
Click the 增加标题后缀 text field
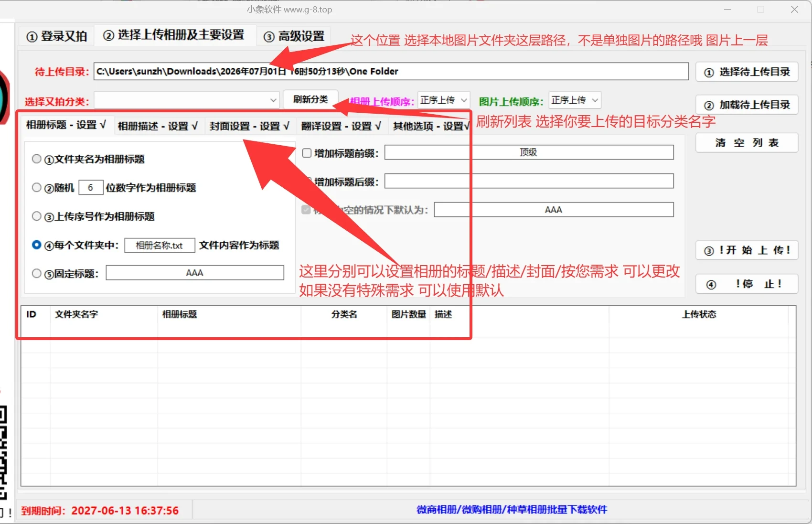point(529,181)
